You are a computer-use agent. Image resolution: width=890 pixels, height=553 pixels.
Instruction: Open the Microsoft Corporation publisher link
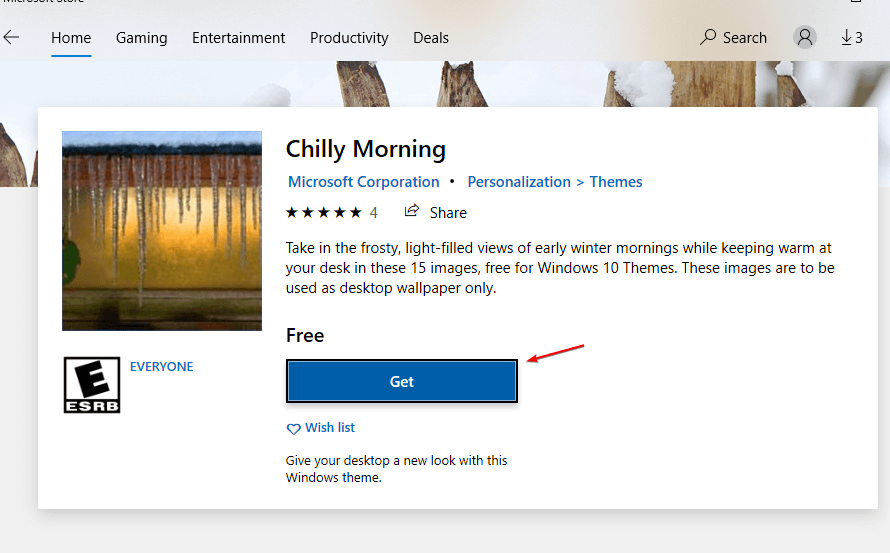[x=363, y=182]
